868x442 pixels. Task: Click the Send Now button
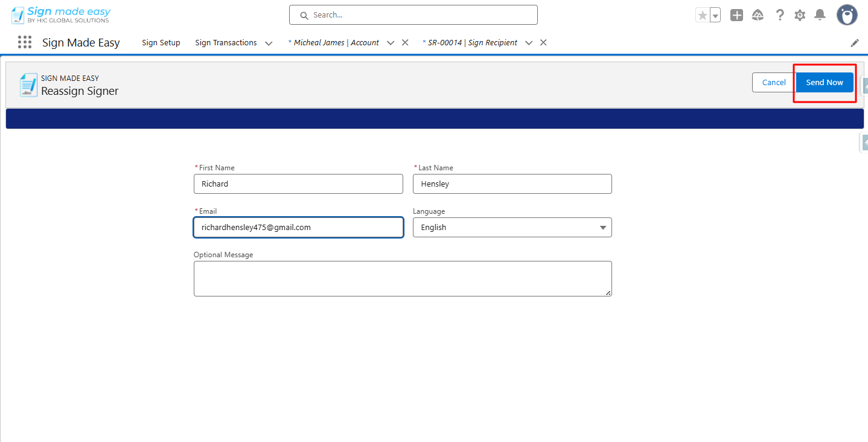[x=825, y=83]
